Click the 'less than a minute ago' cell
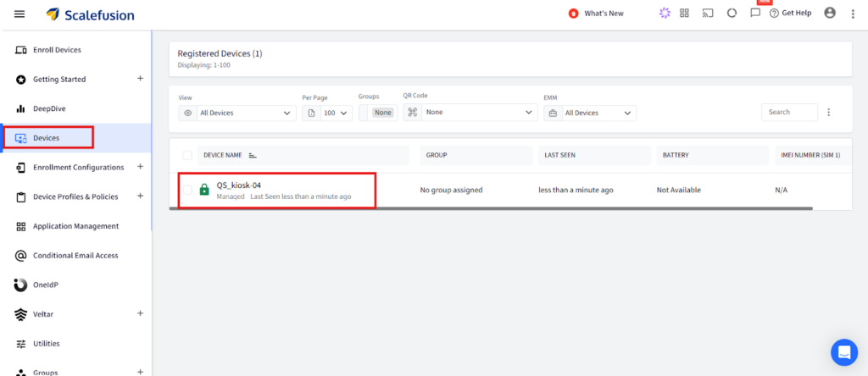Viewport: 868px width, 376px height. (x=576, y=190)
